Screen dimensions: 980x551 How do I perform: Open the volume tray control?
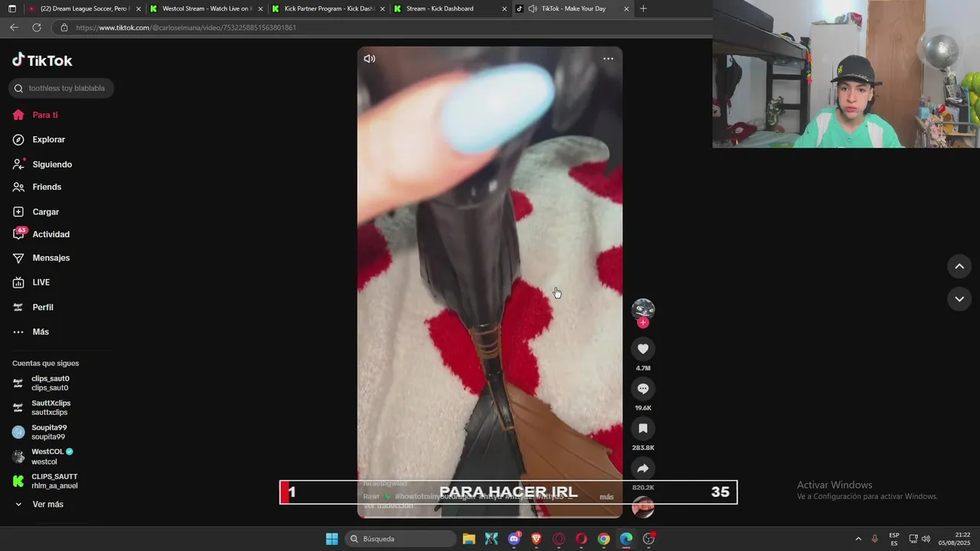[926, 539]
